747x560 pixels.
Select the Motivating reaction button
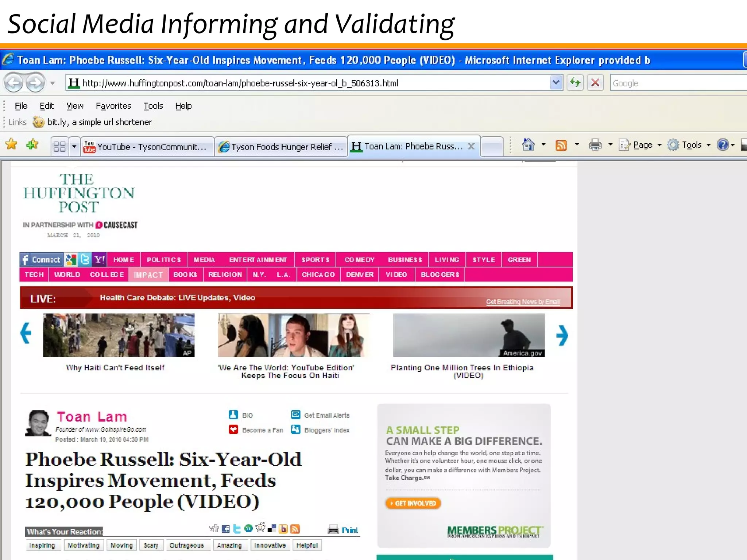[x=84, y=545]
